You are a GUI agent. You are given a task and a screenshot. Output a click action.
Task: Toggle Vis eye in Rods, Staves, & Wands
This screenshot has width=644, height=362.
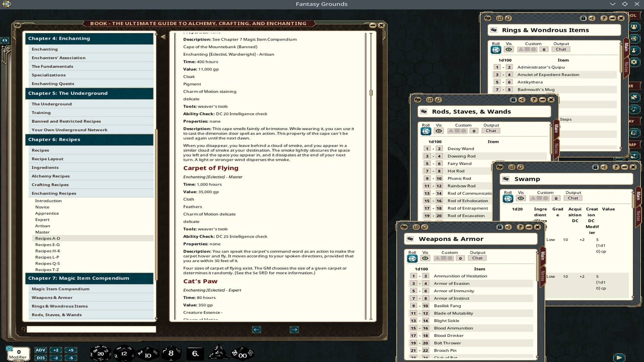click(x=438, y=131)
